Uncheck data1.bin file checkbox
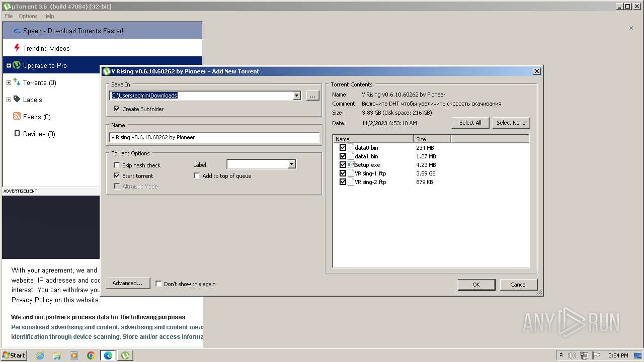The height and width of the screenshot is (362, 644). click(x=343, y=156)
